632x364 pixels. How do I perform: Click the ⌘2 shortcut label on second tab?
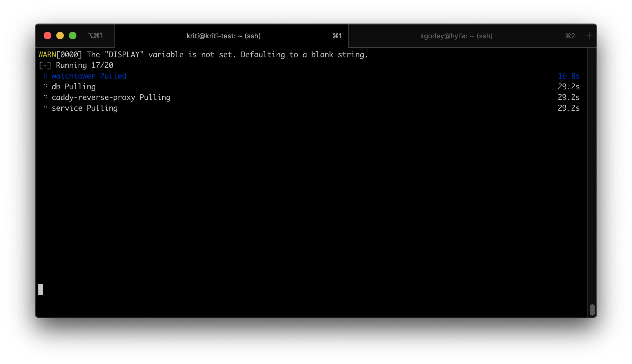[570, 36]
